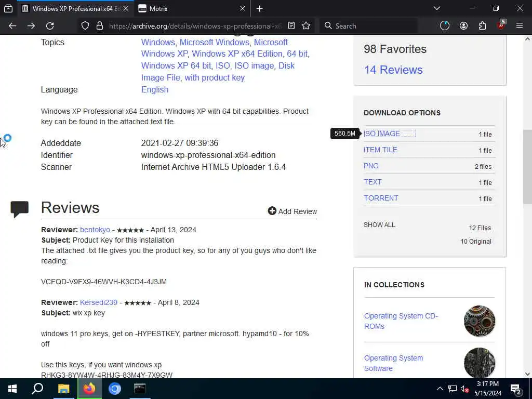This screenshot has height=399, width=532.
Task: Open File Explorer from taskbar
Action: coord(63,389)
